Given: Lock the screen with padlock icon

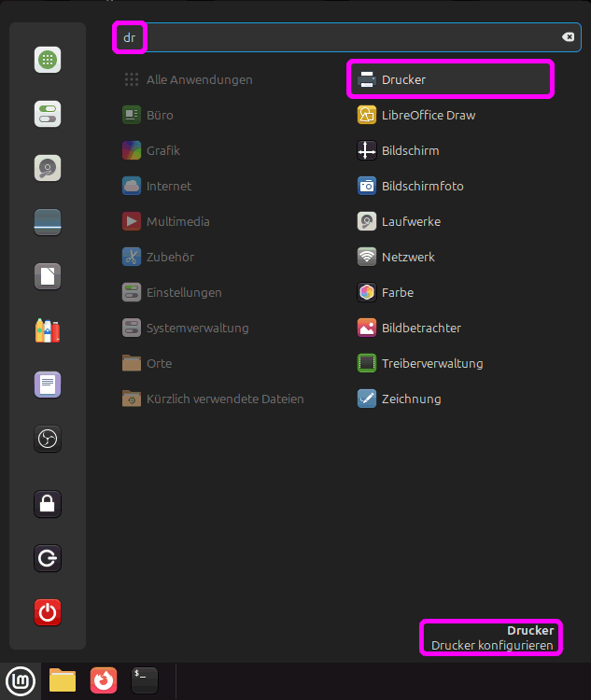Looking at the screenshot, I should 48,504.
